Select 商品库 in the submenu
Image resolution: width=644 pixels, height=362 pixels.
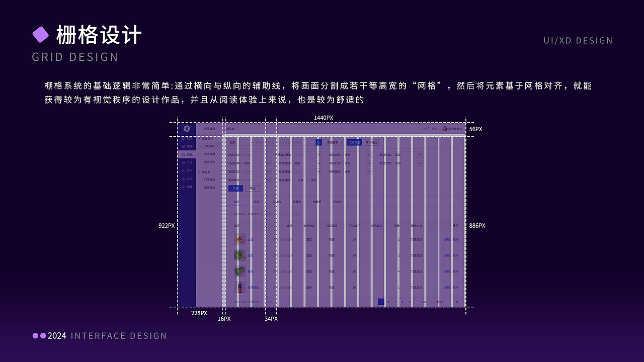click(209, 146)
